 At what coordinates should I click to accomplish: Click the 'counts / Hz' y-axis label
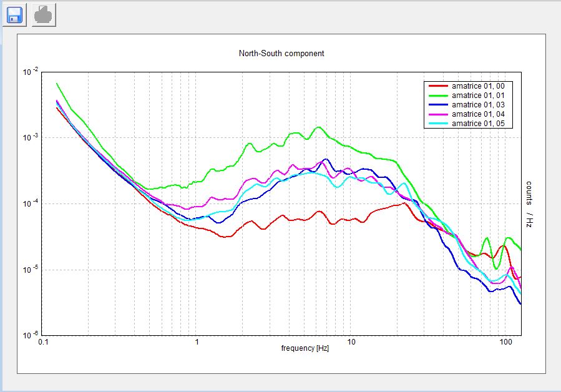tap(529, 204)
